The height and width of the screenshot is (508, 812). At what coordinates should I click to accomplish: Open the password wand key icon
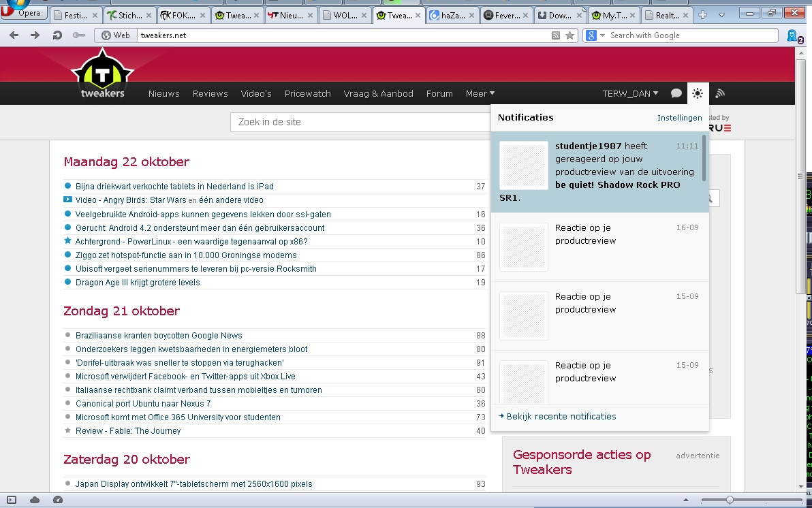click(79, 35)
